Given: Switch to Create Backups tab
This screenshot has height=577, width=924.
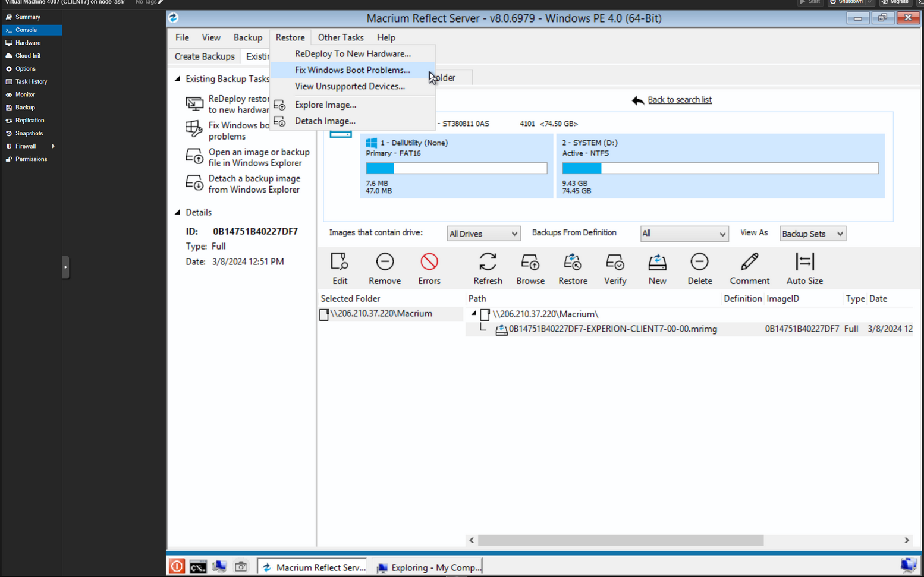Looking at the screenshot, I should 205,56.
